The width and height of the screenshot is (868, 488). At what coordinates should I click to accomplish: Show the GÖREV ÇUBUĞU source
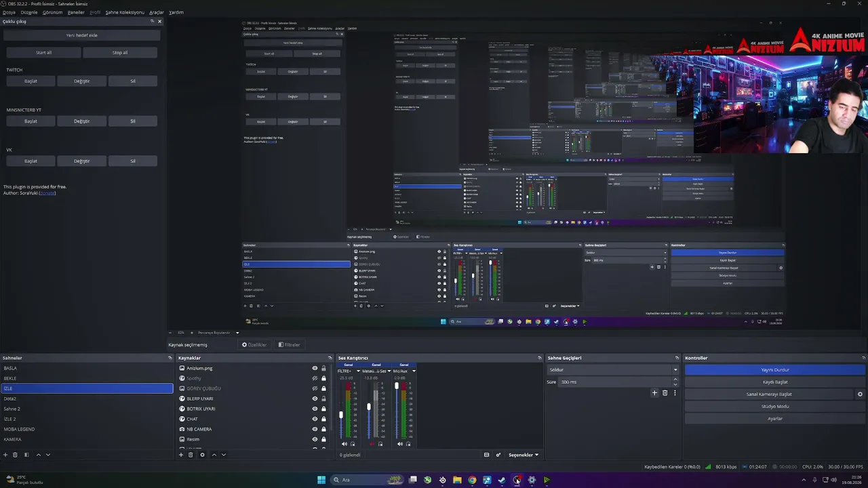pyautogui.click(x=315, y=388)
